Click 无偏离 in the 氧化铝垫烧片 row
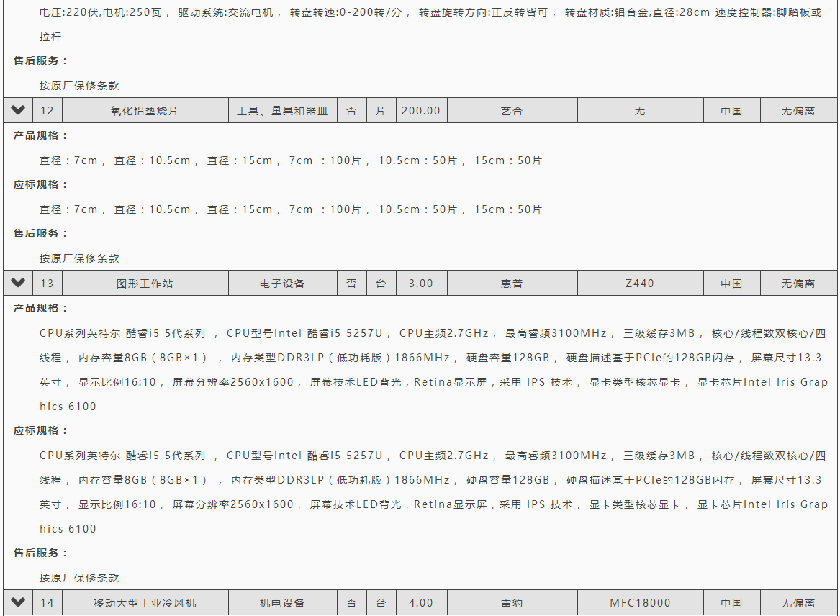The width and height of the screenshot is (840, 616). [x=798, y=111]
